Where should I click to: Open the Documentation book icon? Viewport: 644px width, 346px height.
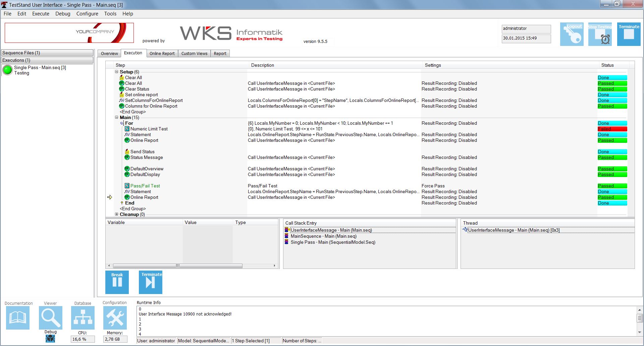click(18, 318)
